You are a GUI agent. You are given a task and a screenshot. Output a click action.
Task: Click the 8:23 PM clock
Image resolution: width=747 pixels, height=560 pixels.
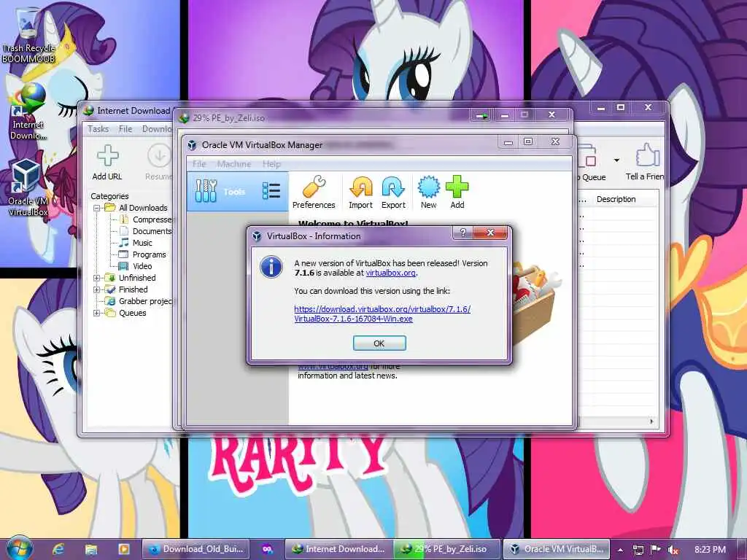coord(710,550)
